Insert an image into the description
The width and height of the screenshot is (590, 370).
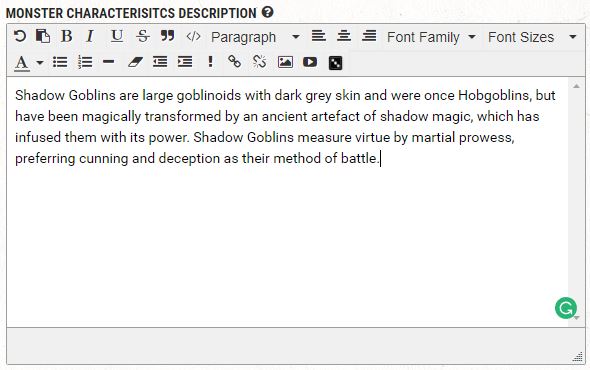[x=285, y=62]
